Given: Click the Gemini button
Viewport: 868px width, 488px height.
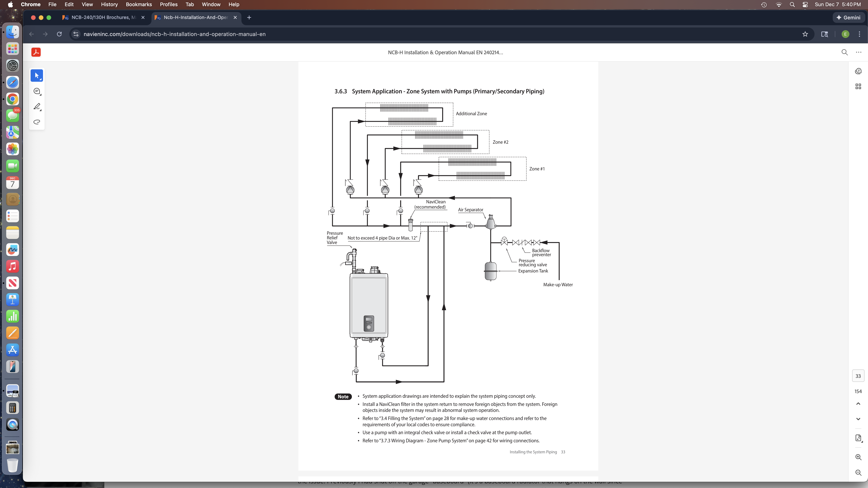Looking at the screenshot, I should click(848, 17).
